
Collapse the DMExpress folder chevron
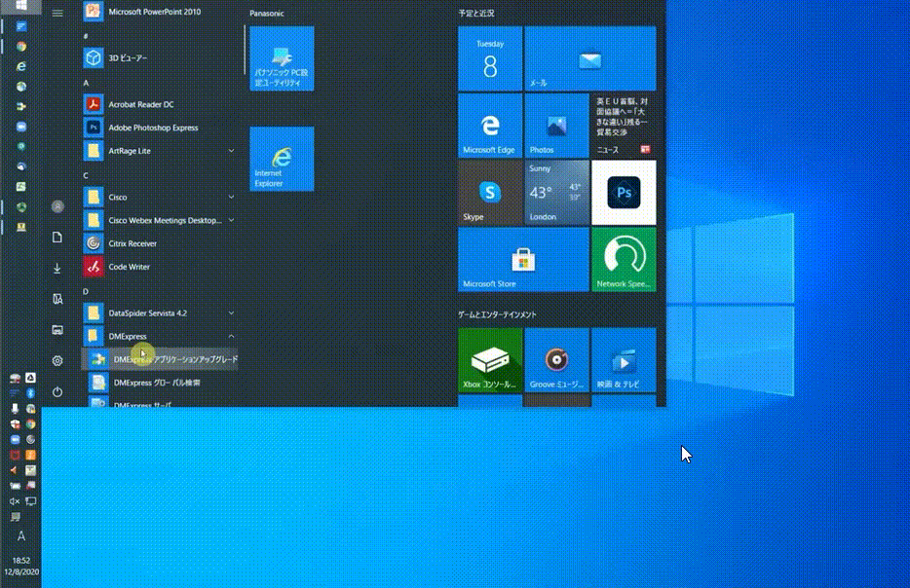(x=231, y=336)
